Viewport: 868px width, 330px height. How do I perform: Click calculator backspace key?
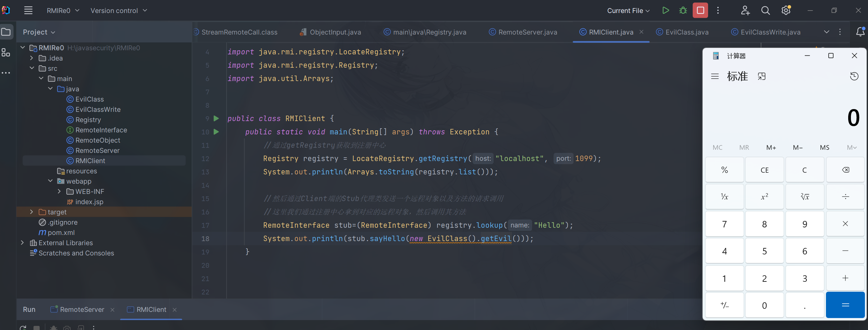pos(845,170)
